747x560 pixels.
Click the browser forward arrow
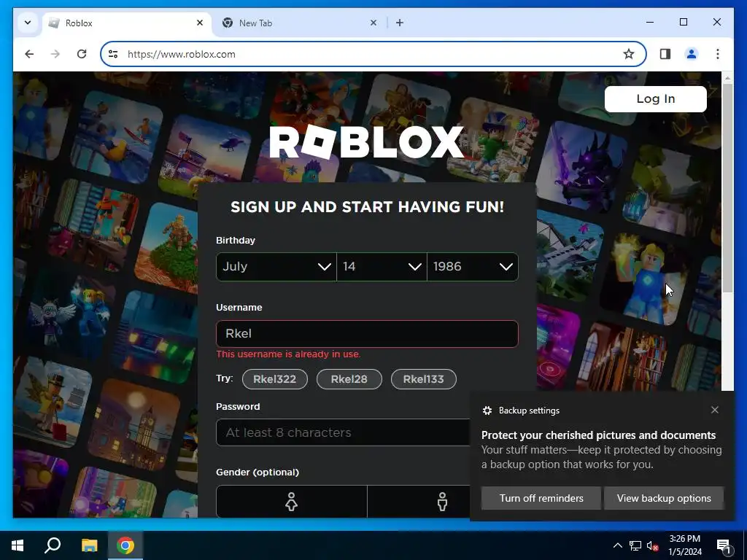55,54
